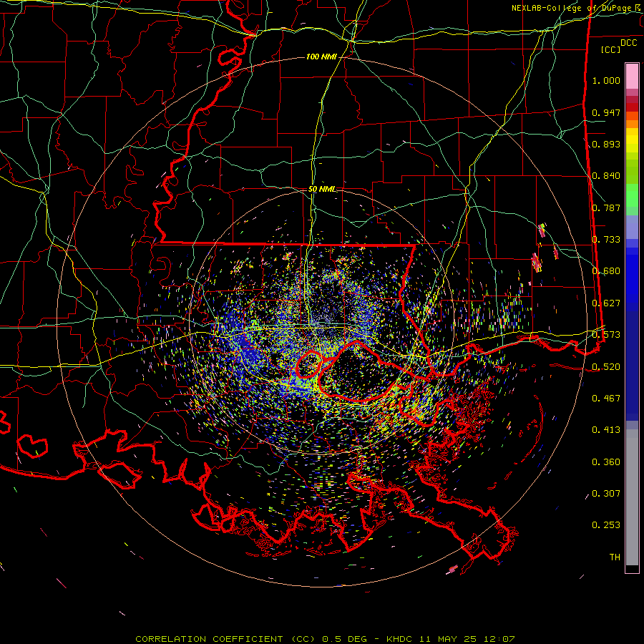Click the TH label on the legend
Screen dimensions: 644x644
(x=615, y=557)
